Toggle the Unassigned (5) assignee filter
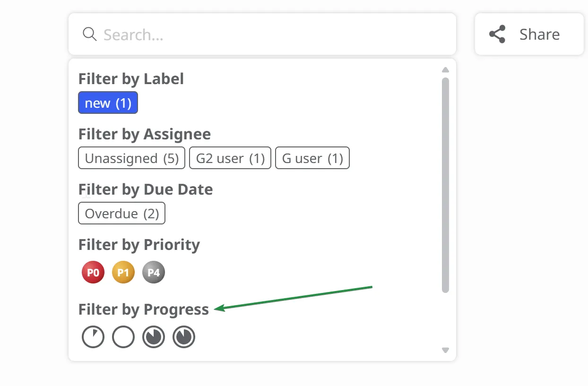This screenshot has width=588, height=386. click(132, 158)
